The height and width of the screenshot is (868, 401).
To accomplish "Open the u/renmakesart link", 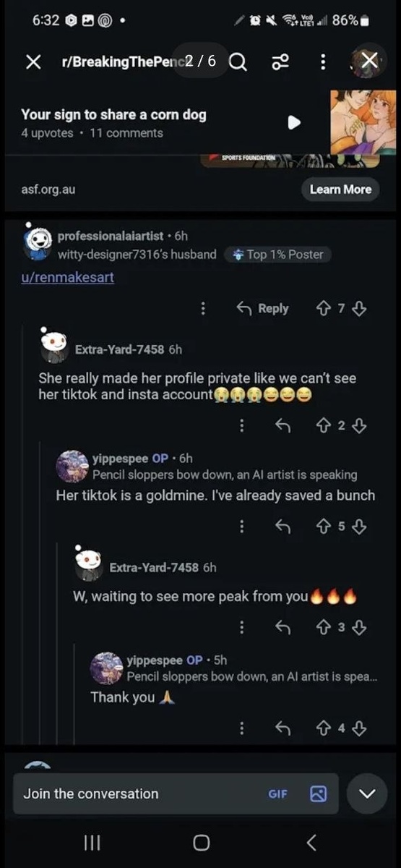I will coord(68,277).
